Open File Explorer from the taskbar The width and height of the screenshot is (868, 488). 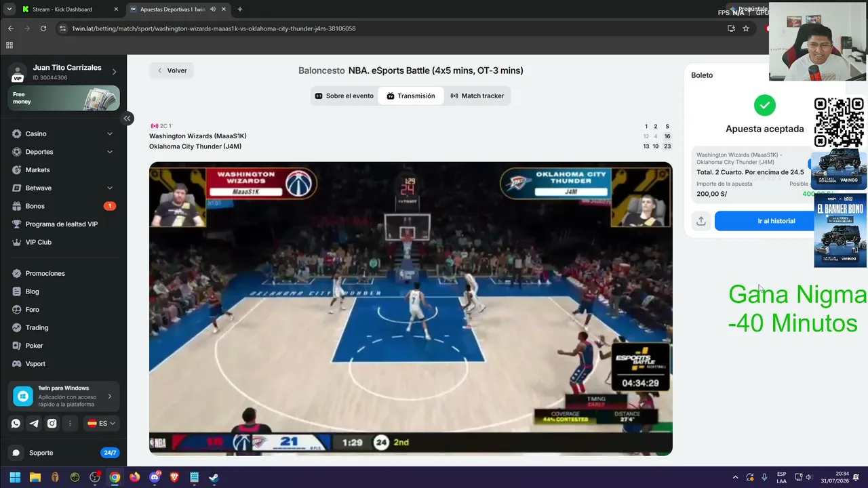(35, 477)
